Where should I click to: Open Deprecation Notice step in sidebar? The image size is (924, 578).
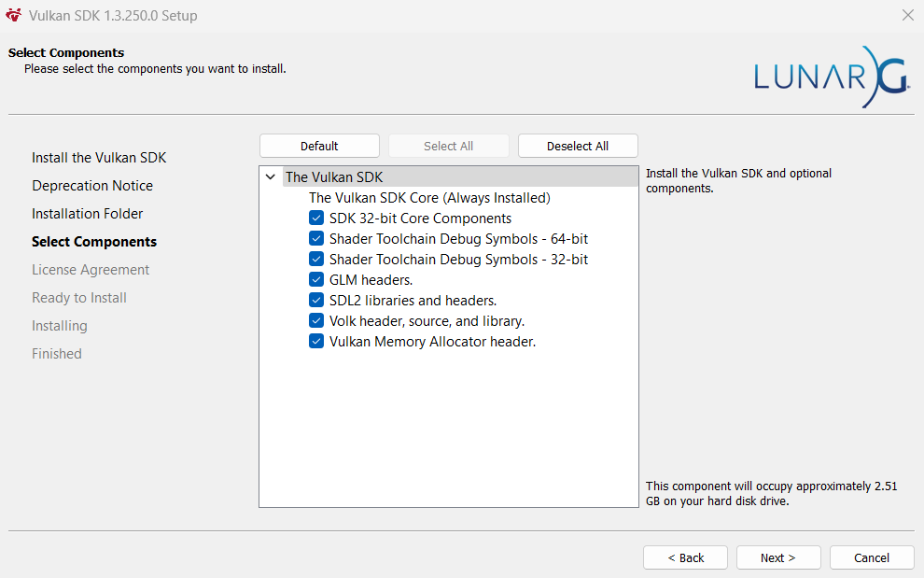click(92, 186)
